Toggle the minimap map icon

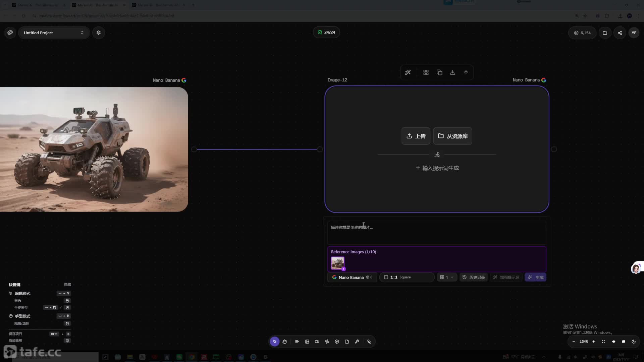click(624, 342)
